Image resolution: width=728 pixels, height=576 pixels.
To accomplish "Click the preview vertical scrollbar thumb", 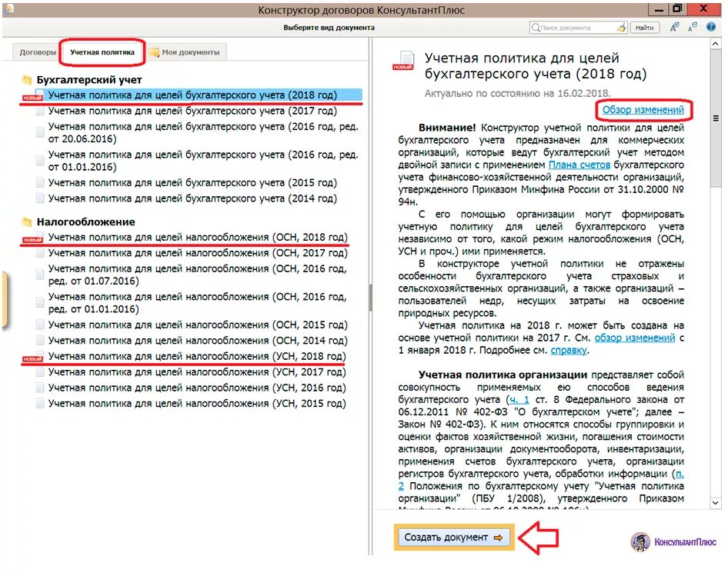I will pos(715,118).
